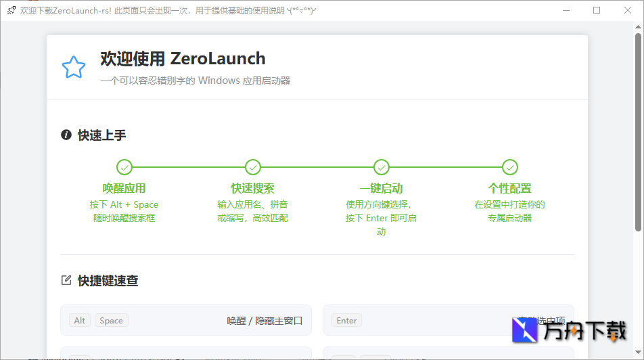644x360 pixels.
Task: Click the checkmark circle above 唤醒应用
Action: 124,167
